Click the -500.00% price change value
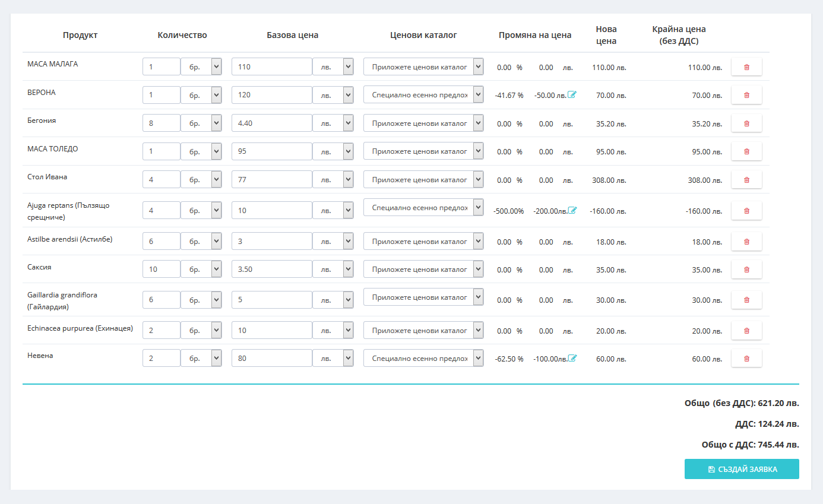 [508, 211]
